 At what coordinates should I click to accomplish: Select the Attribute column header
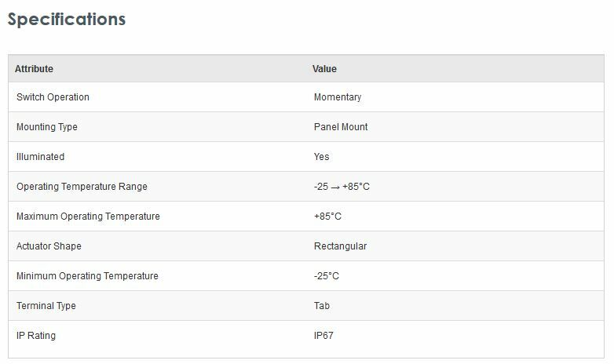click(34, 69)
